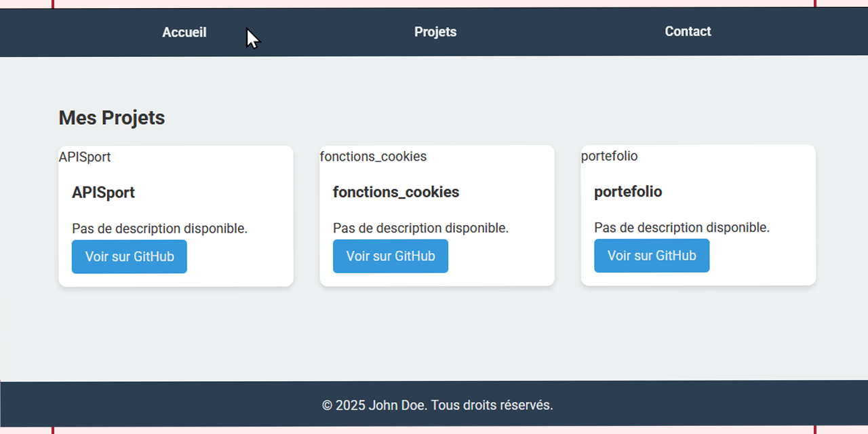Click the fonctions_cookies label at card top
The width and height of the screenshot is (868, 434).
tap(373, 156)
